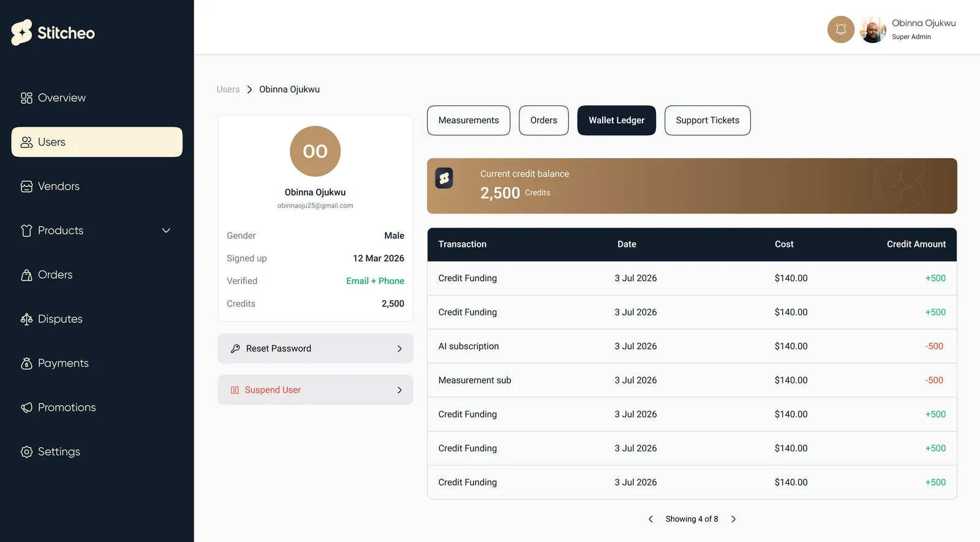Click the Disputes scales icon
The image size is (980, 542).
point(26,319)
